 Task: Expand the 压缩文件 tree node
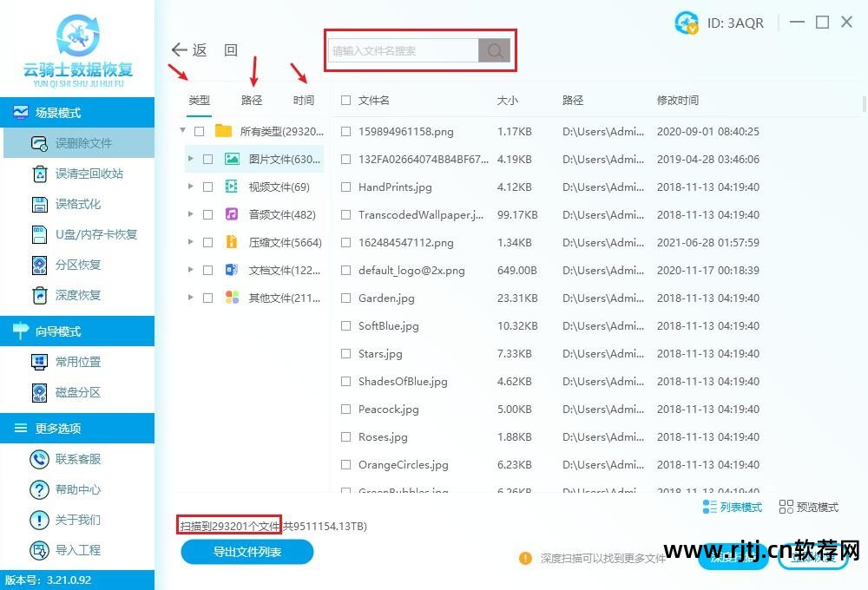click(x=191, y=242)
